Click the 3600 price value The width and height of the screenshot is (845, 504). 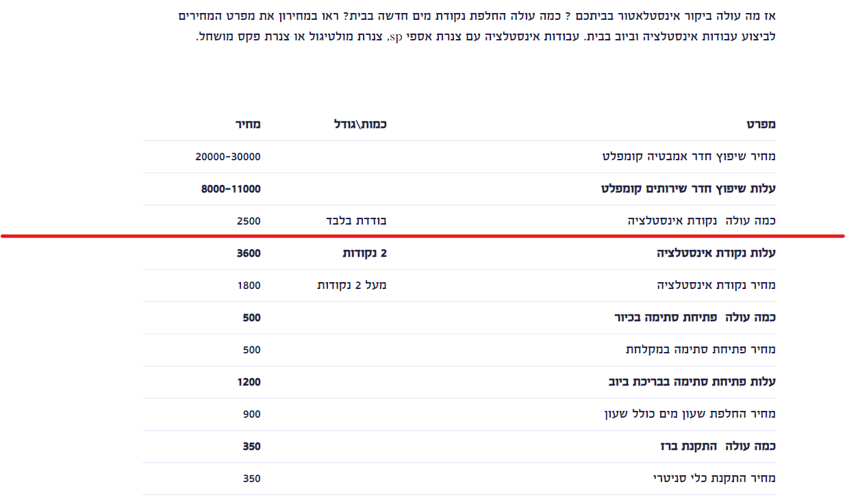(249, 253)
